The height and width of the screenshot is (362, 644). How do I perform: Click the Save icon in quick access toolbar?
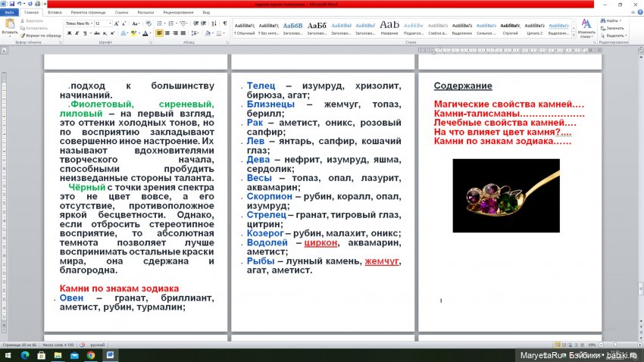pyautogui.click(x=13, y=4)
